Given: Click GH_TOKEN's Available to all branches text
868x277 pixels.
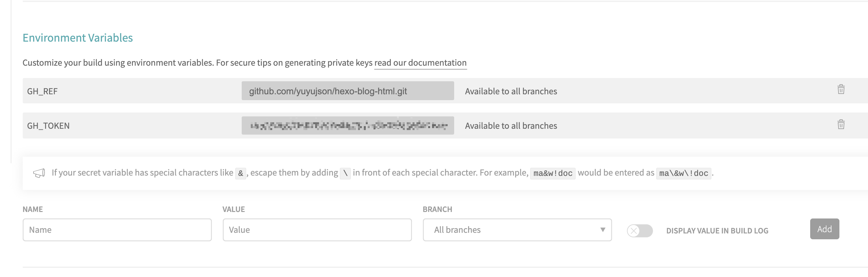Looking at the screenshot, I should point(511,126).
